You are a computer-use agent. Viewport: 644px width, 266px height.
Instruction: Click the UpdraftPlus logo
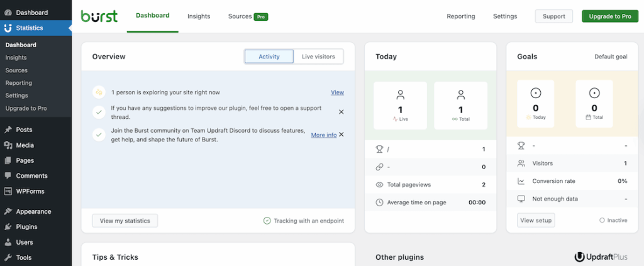click(601, 257)
